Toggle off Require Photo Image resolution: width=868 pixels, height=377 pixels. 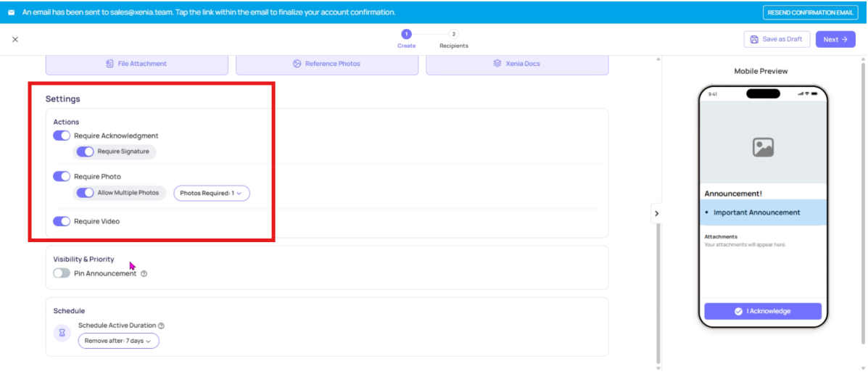pos(62,176)
